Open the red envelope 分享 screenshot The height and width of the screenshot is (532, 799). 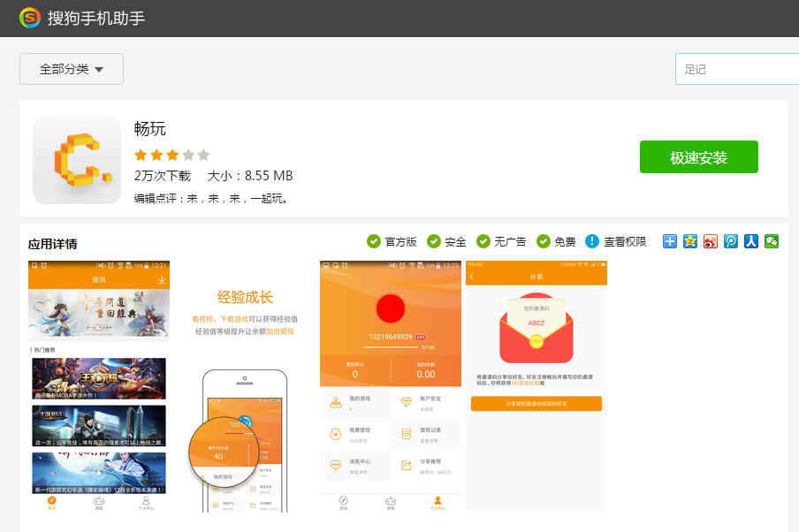536,386
